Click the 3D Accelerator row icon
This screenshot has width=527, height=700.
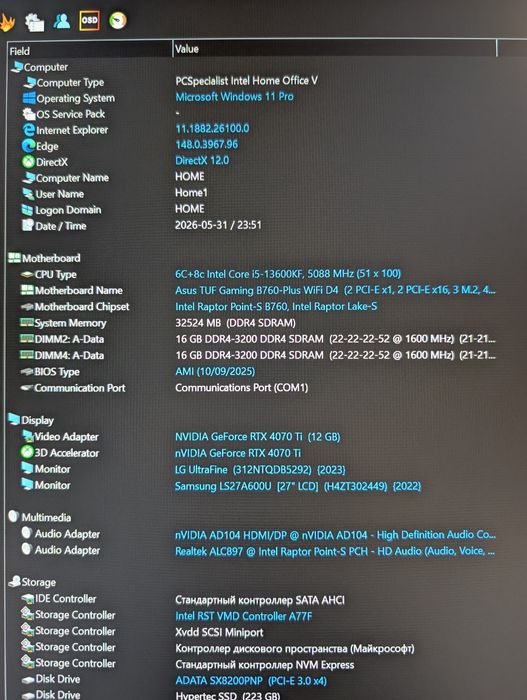[27, 452]
